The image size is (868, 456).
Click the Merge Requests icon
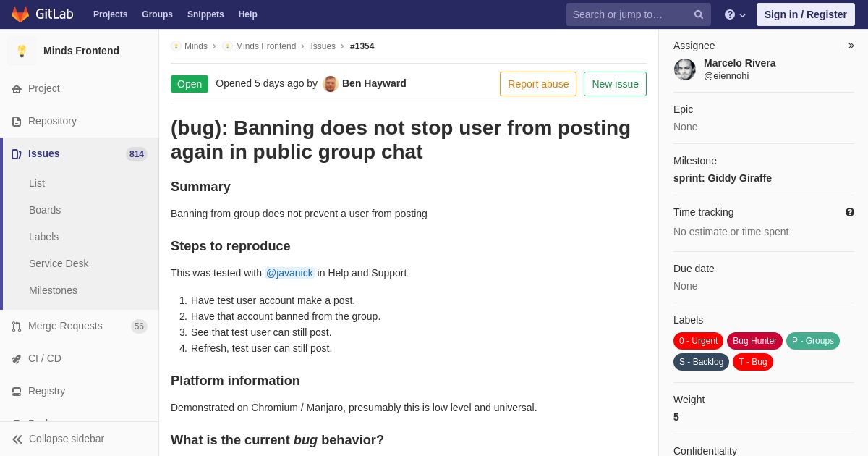pos(17,326)
